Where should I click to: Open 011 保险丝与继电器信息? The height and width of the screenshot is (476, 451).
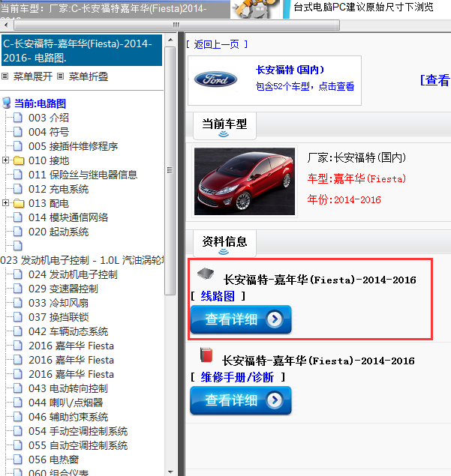click(83, 175)
